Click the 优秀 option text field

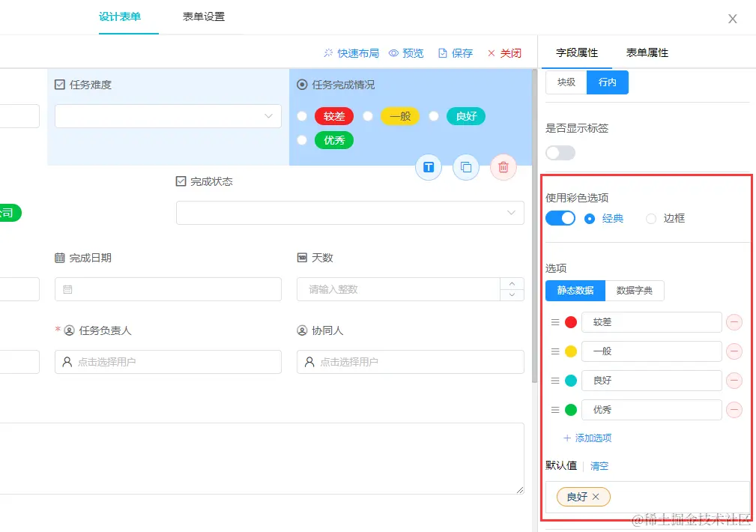click(x=651, y=410)
